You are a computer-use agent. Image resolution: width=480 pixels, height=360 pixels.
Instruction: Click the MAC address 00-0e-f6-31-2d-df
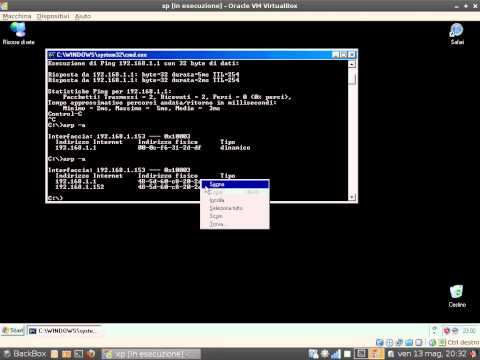pyautogui.click(x=169, y=148)
